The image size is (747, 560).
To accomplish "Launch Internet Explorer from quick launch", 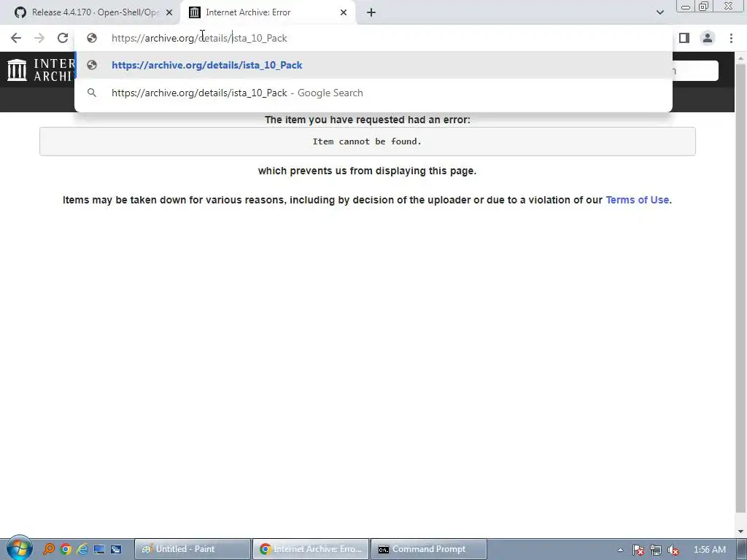I will [x=82, y=549].
